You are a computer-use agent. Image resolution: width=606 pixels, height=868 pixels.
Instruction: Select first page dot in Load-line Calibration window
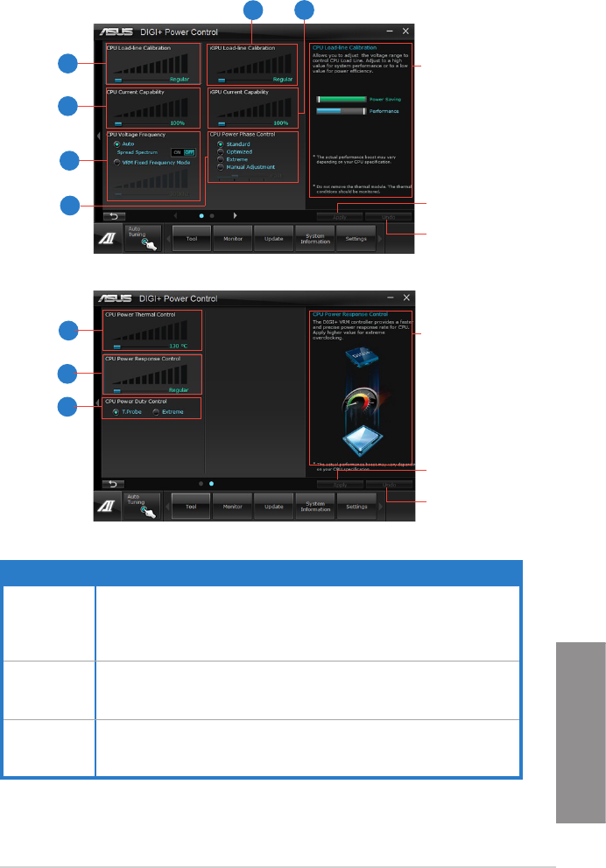coord(201,216)
